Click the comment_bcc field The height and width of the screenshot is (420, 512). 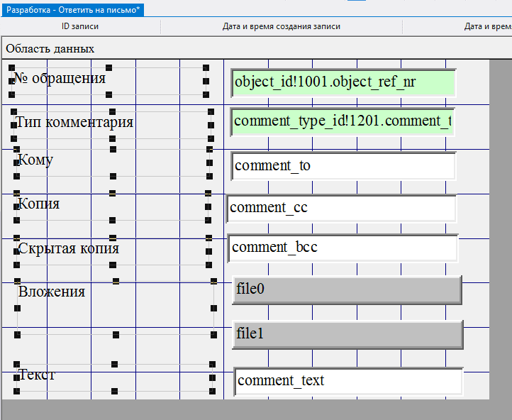click(343, 248)
